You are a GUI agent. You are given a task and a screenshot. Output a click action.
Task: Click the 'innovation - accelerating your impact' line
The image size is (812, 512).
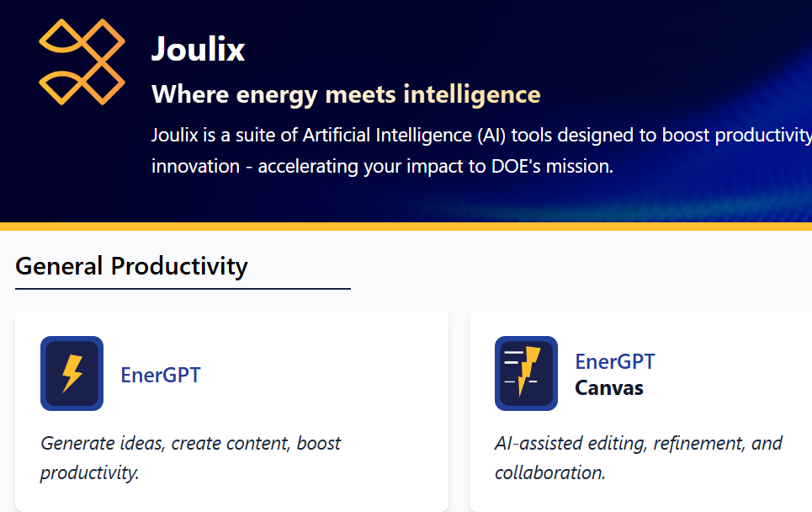[x=382, y=166]
